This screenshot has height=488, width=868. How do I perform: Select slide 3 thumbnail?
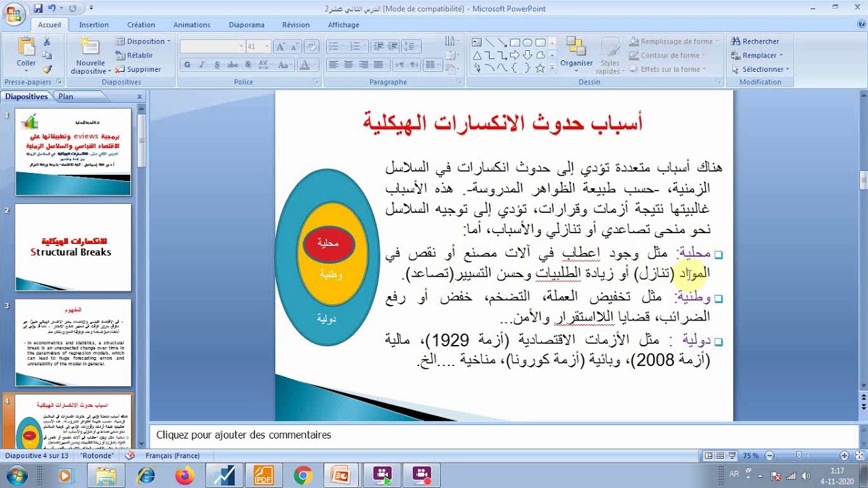click(73, 343)
